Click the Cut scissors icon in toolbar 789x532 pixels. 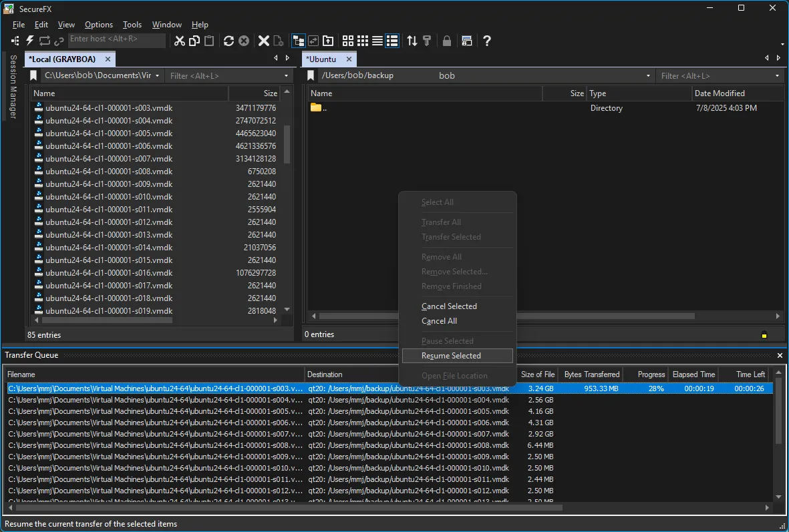pyautogui.click(x=179, y=41)
